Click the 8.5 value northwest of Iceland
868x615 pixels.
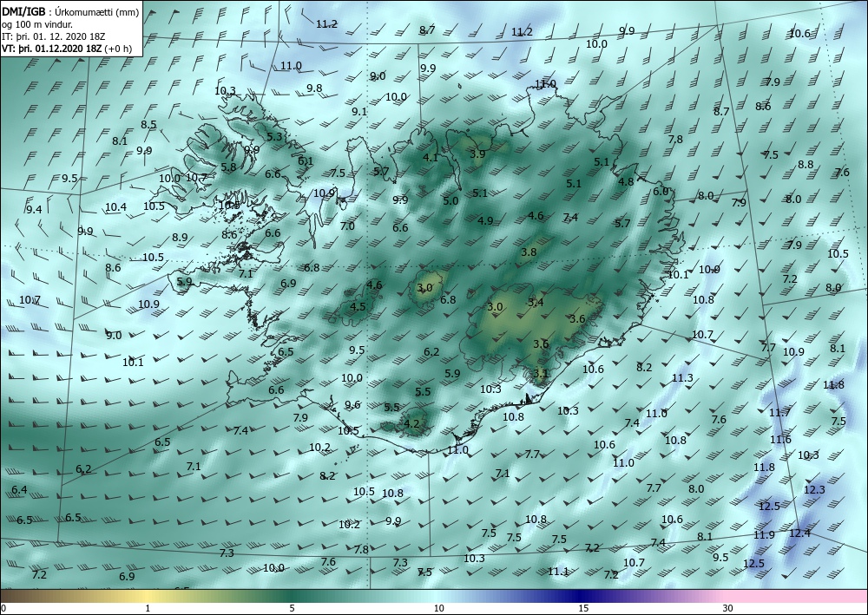pyautogui.click(x=148, y=125)
